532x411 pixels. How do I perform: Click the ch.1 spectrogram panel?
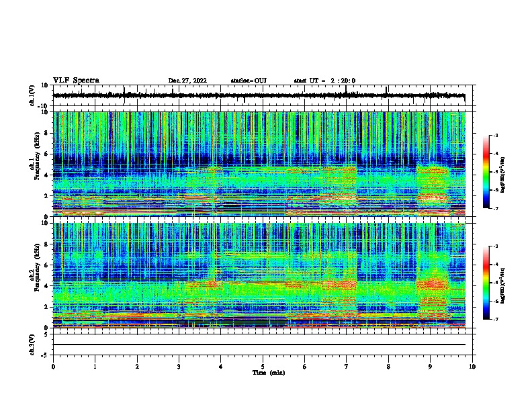coord(259,164)
